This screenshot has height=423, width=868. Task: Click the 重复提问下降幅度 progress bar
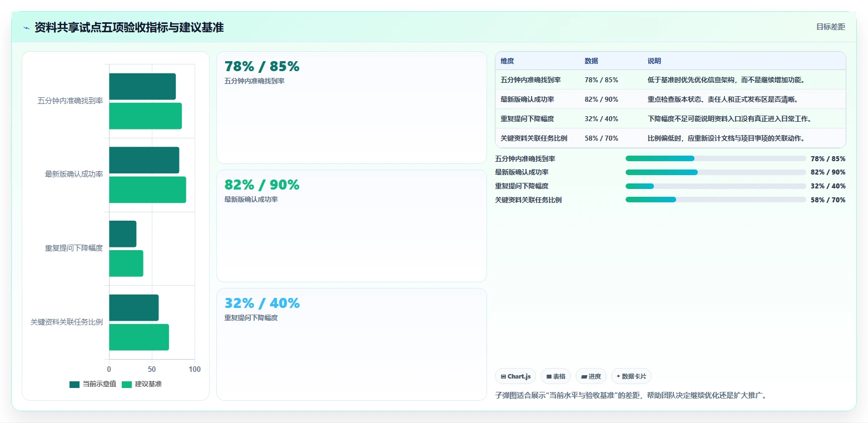coord(716,186)
